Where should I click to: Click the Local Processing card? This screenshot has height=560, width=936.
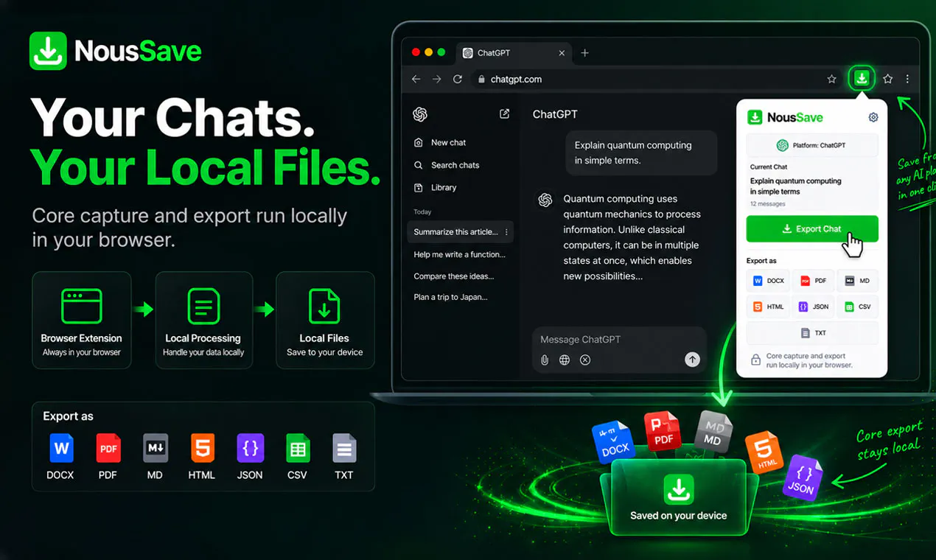point(203,320)
